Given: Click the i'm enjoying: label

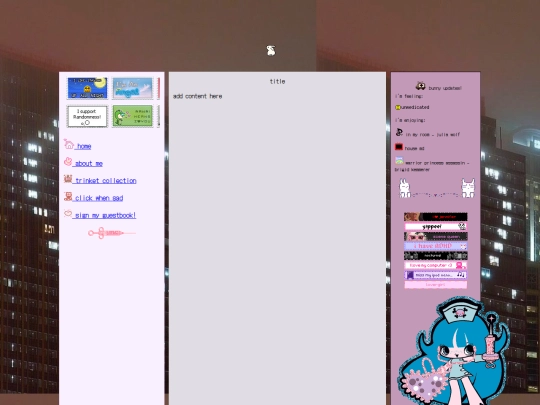Looking at the screenshot, I should [x=410, y=120].
